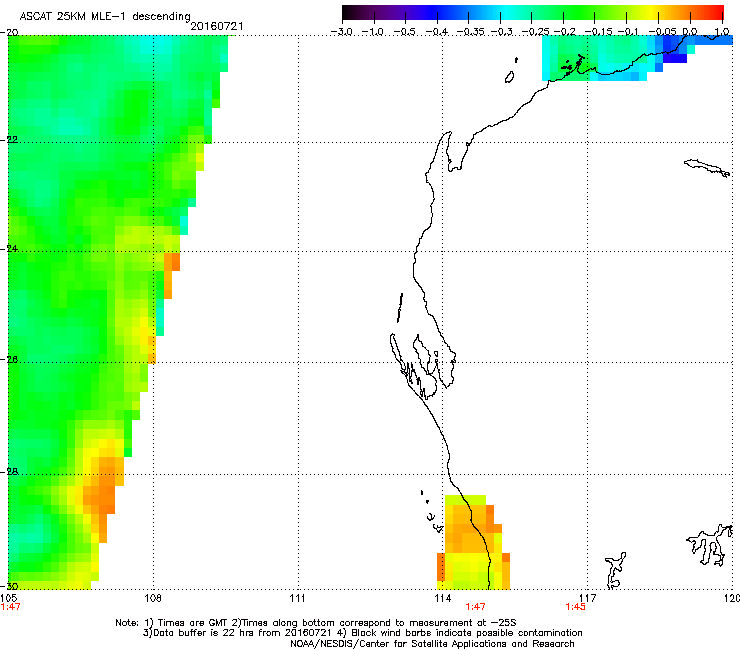
Task: Click the red end of the color bar near 1.0
Action: click(719, 13)
